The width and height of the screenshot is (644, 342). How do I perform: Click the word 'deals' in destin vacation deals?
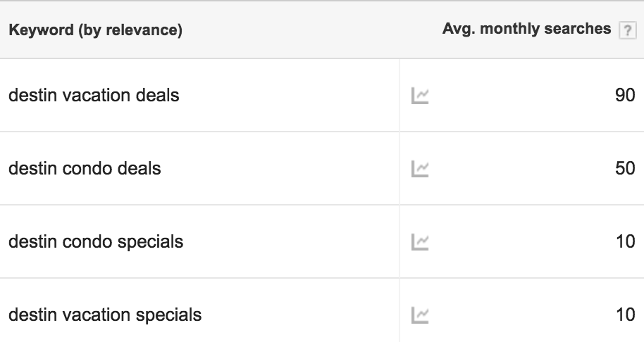click(157, 95)
